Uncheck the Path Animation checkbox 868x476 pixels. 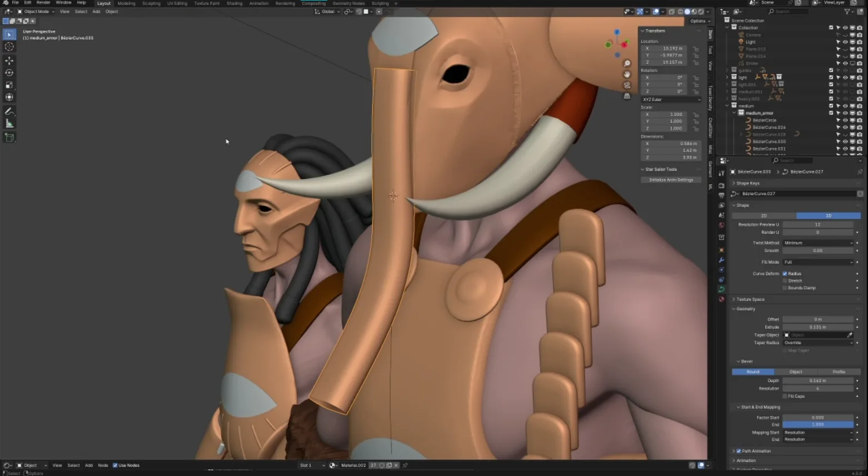739,451
